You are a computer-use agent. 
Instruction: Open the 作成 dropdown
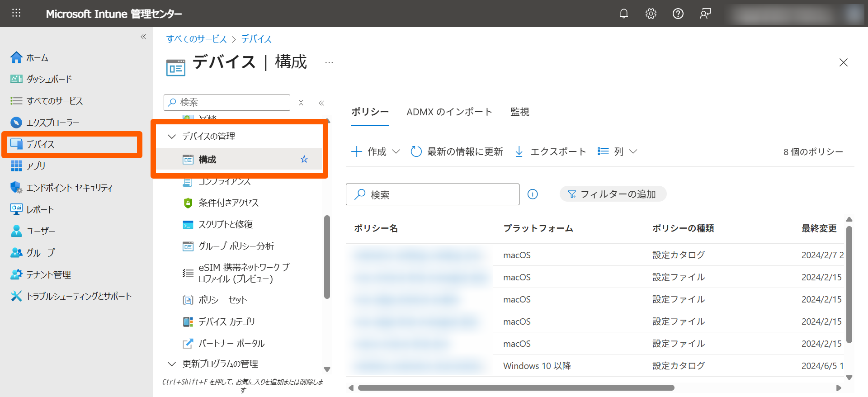(x=376, y=151)
